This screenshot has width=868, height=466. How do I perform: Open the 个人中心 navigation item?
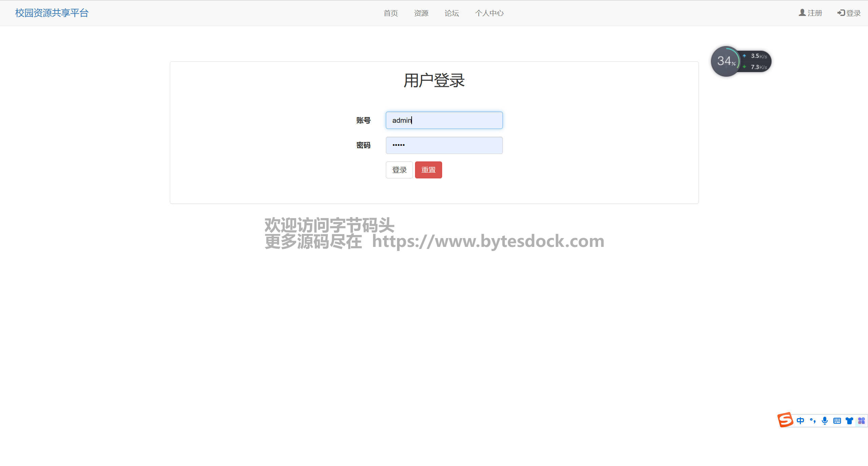(x=489, y=13)
